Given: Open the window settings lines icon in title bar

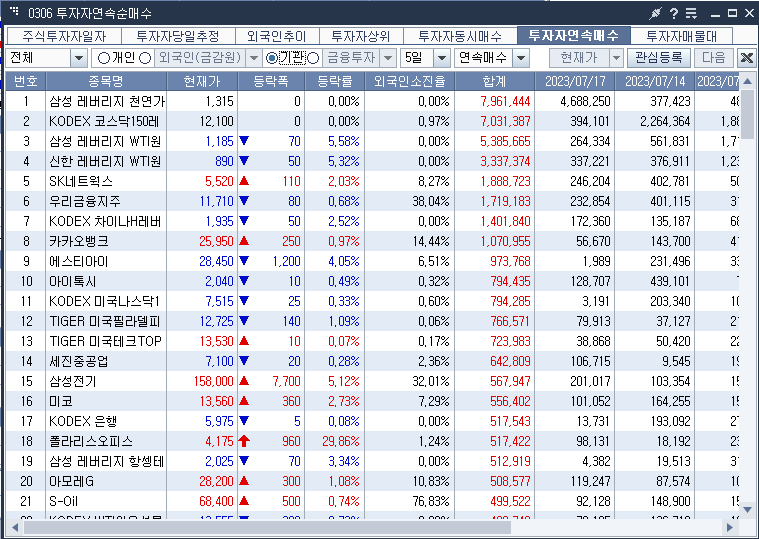Looking at the screenshot, I should [x=691, y=14].
